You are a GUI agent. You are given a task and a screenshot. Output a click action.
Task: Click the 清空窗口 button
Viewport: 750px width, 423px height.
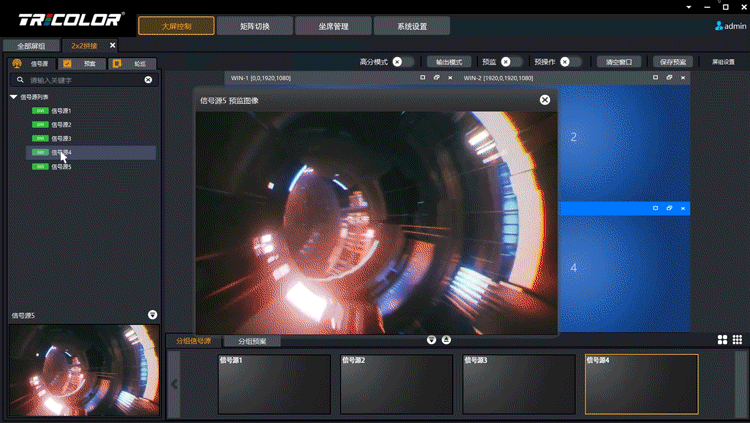[619, 62]
